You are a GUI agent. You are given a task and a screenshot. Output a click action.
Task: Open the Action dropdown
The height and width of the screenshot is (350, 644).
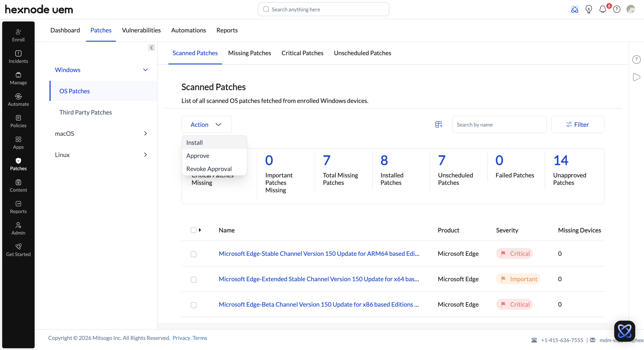point(207,124)
